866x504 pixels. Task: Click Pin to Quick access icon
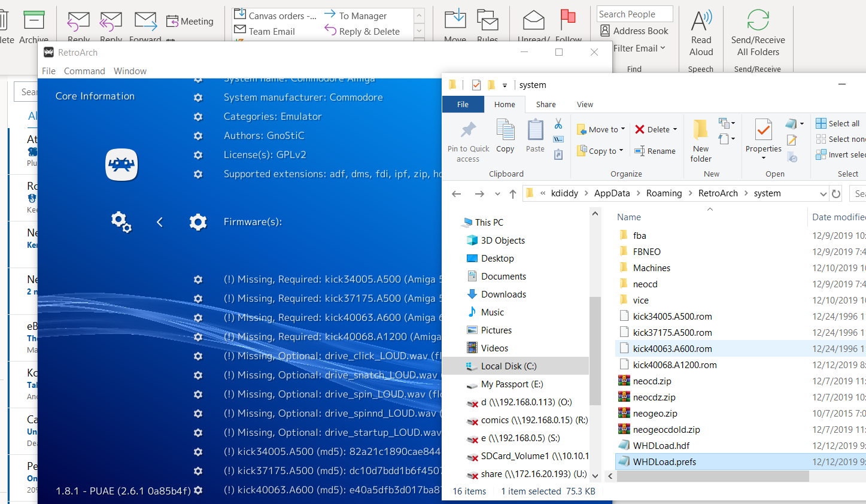pos(468,130)
